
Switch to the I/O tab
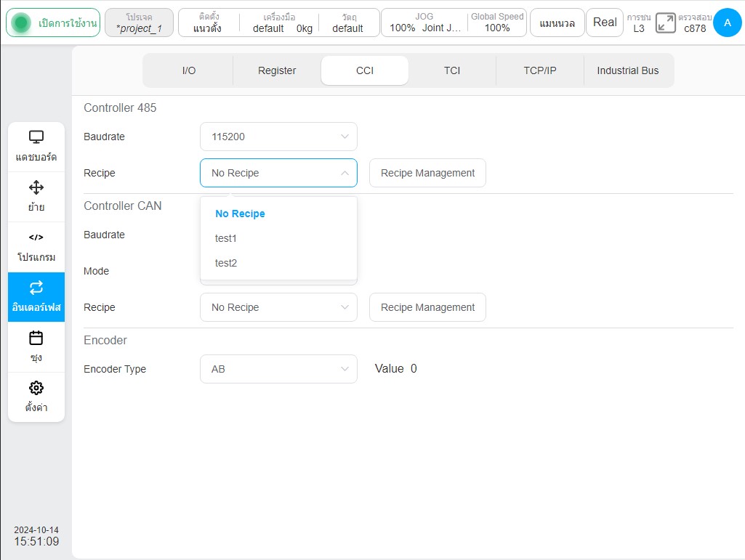[189, 70]
